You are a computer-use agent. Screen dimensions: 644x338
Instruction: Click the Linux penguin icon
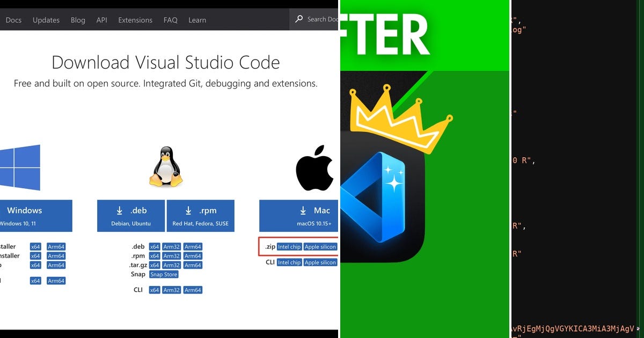(x=165, y=168)
